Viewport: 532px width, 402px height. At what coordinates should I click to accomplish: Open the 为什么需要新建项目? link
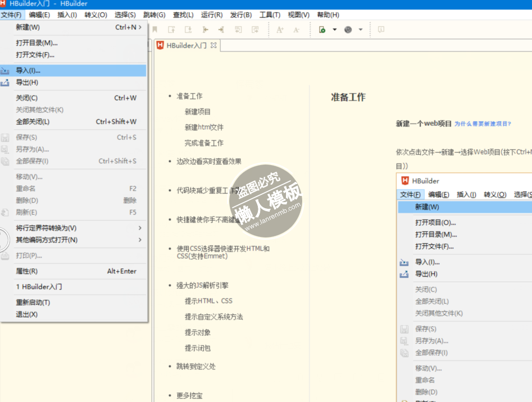click(x=483, y=124)
